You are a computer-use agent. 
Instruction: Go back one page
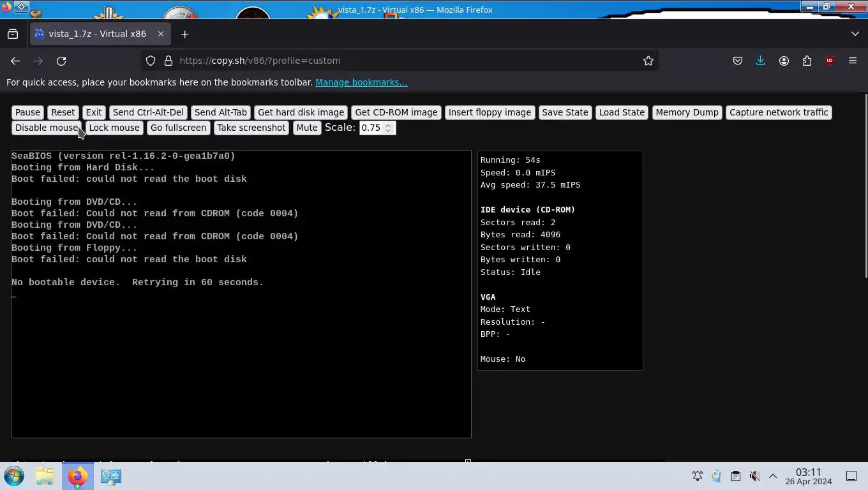(x=15, y=61)
